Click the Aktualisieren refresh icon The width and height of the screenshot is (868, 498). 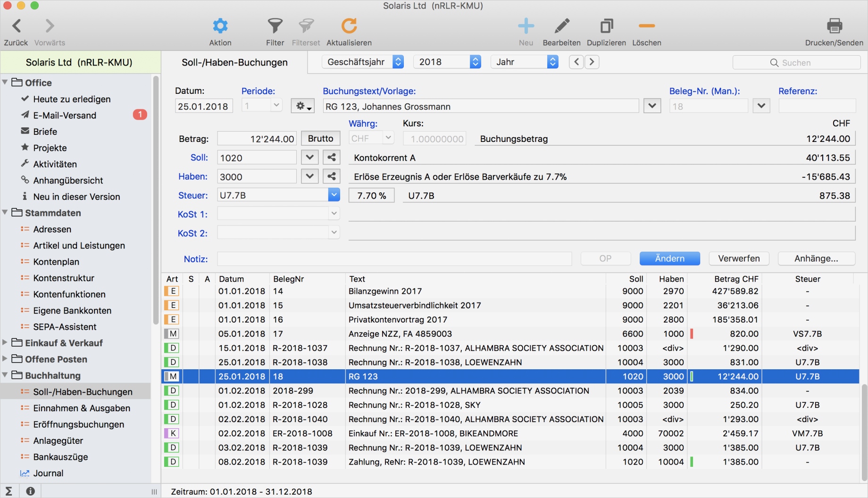coord(349,27)
